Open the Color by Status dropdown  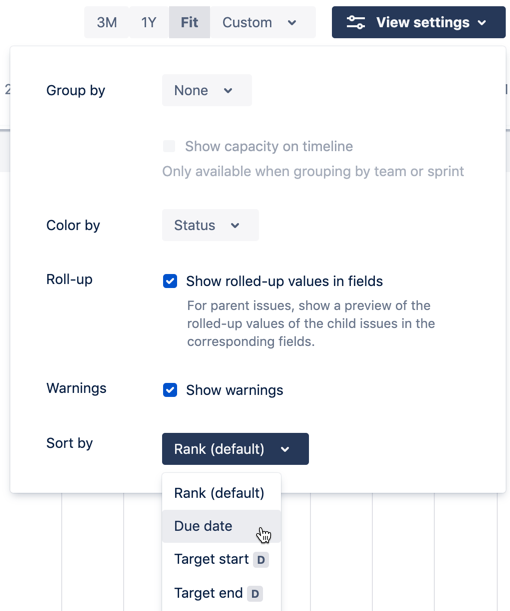pos(210,225)
